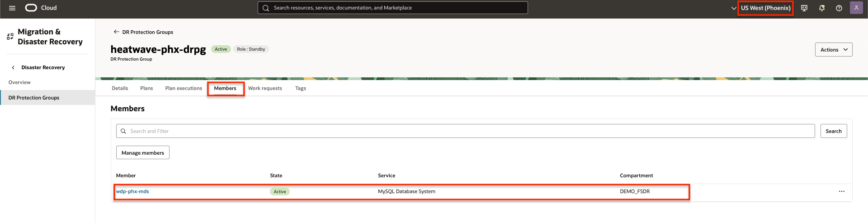
Task: Open the Tags tab
Action: pos(301,88)
